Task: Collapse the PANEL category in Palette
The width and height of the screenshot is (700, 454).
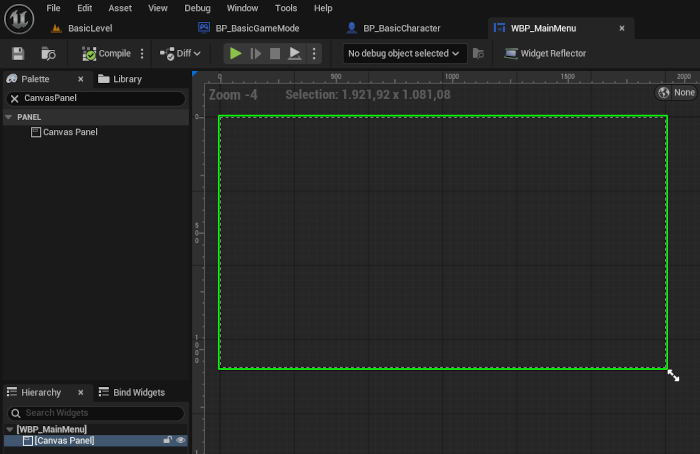Action: pyautogui.click(x=9, y=117)
